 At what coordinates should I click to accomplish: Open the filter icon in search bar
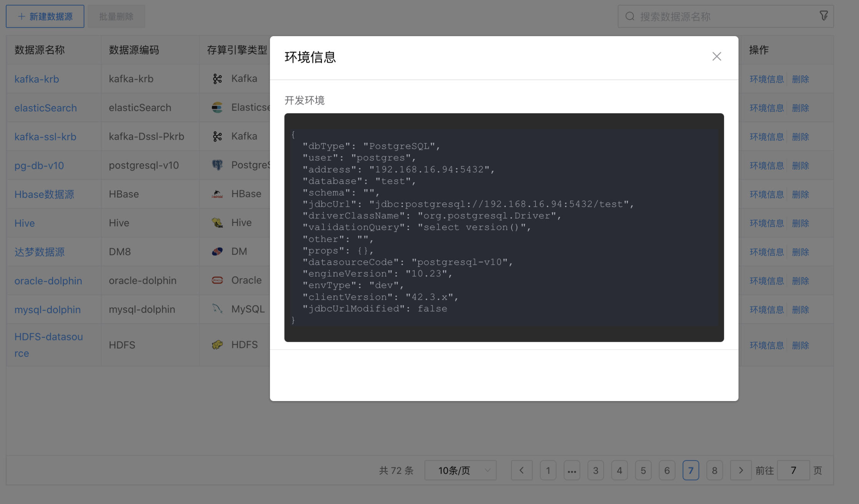[824, 15]
